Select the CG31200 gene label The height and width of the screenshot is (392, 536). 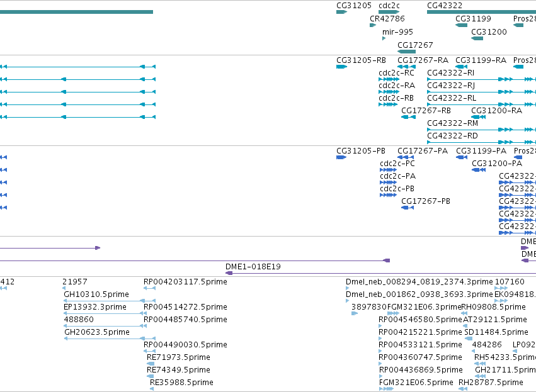tap(489, 32)
